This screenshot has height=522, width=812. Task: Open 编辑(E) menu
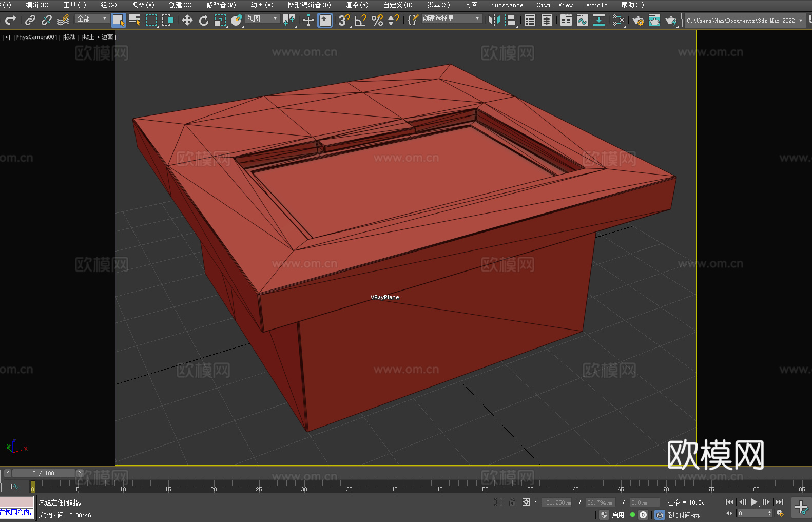tap(37, 5)
